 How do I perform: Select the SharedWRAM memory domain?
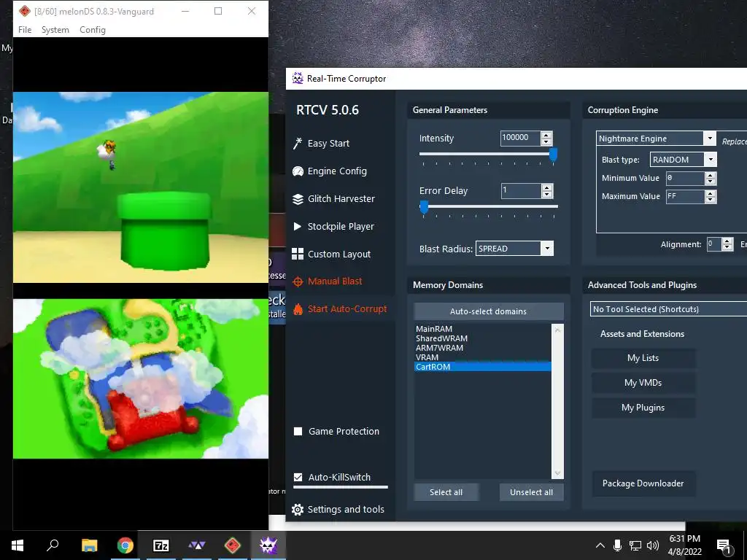[x=483, y=338]
